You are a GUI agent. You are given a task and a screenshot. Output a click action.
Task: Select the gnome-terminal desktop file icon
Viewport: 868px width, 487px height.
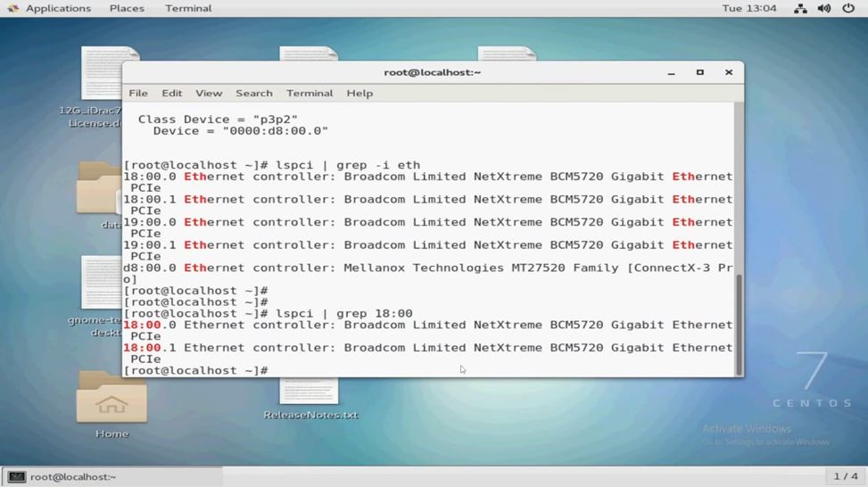point(100,284)
